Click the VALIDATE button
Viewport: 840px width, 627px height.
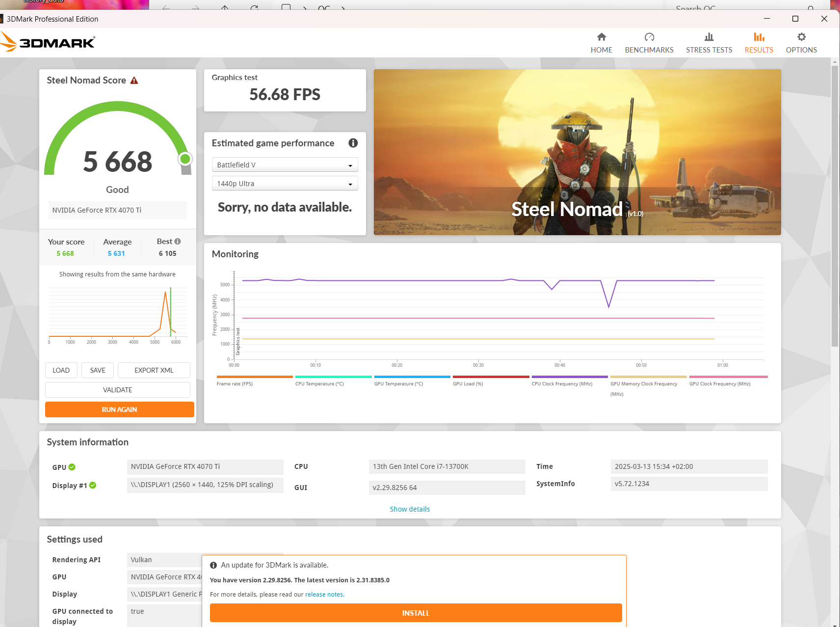tap(118, 390)
